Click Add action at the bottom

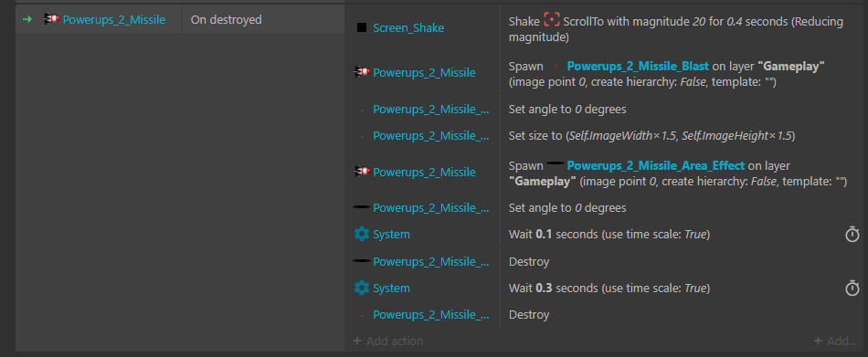[388, 341]
